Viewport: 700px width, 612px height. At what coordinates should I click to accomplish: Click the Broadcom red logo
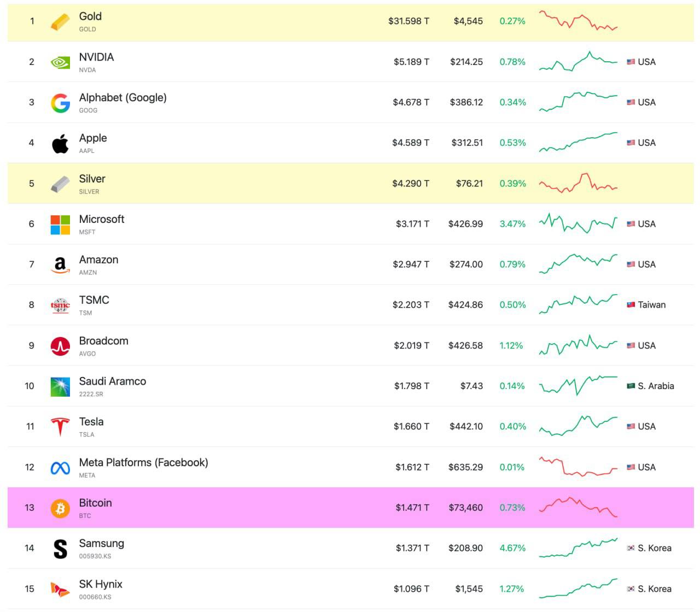[x=60, y=346]
